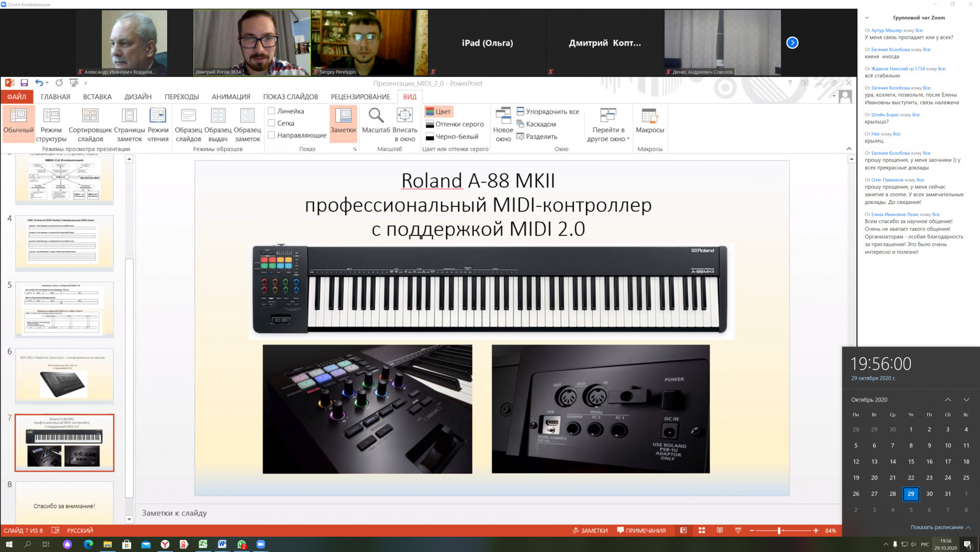Select Черно-белый black and white mode

(x=452, y=136)
